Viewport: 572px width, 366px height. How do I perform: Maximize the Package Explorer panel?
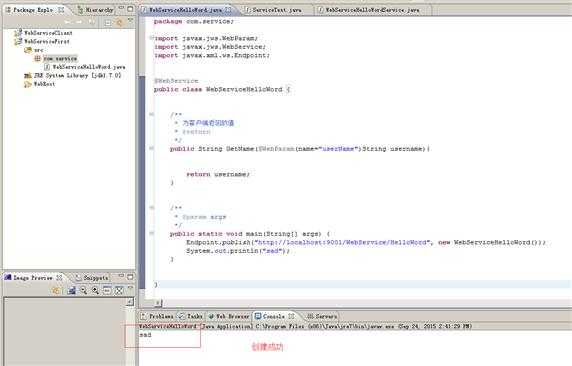(x=130, y=8)
